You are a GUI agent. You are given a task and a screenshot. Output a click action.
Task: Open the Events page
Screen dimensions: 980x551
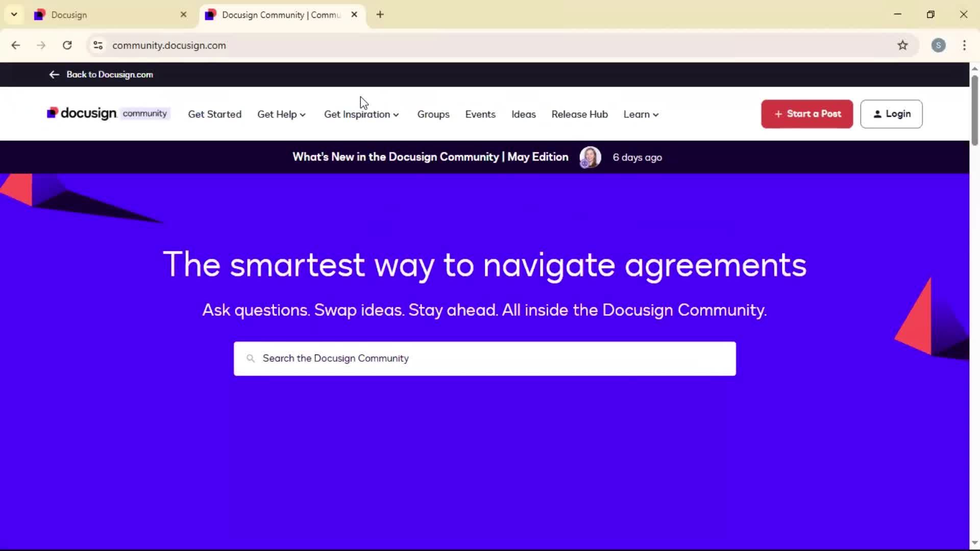click(x=480, y=114)
